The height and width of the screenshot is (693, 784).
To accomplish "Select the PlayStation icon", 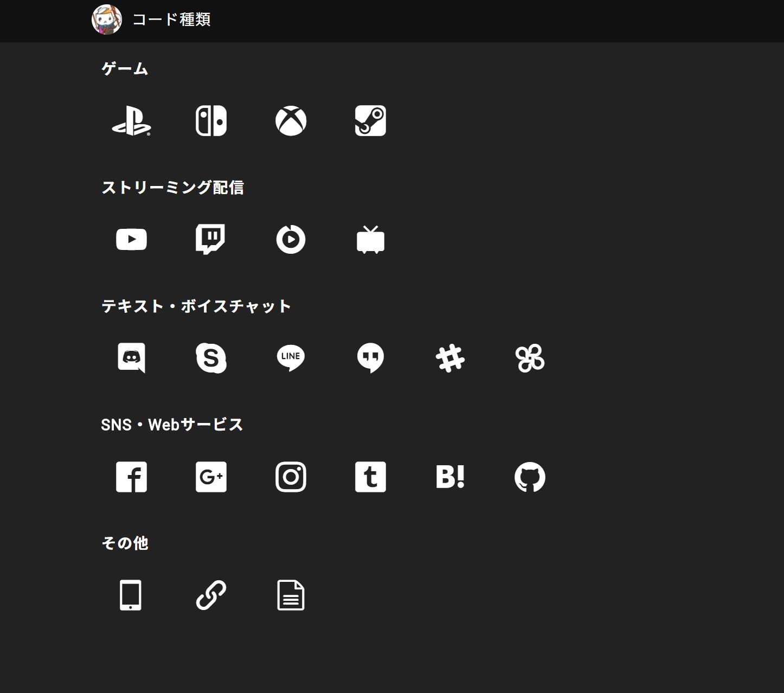I will pos(131,121).
